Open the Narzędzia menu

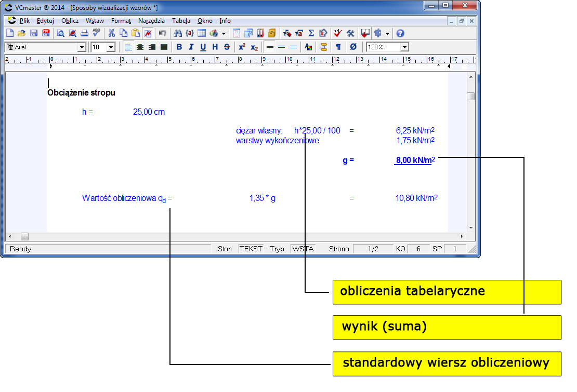[x=151, y=21]
